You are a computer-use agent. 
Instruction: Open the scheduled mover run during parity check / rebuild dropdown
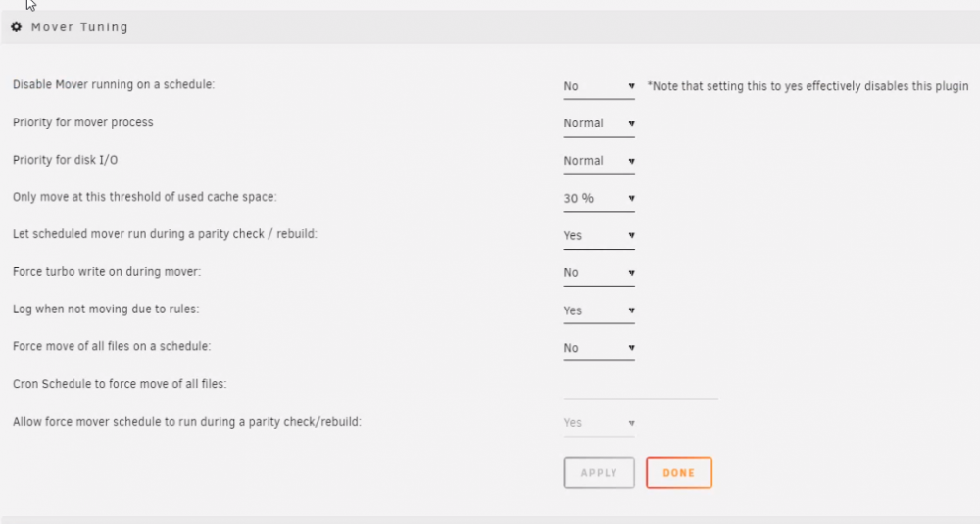pyautogui.click(x=599, y=236)
